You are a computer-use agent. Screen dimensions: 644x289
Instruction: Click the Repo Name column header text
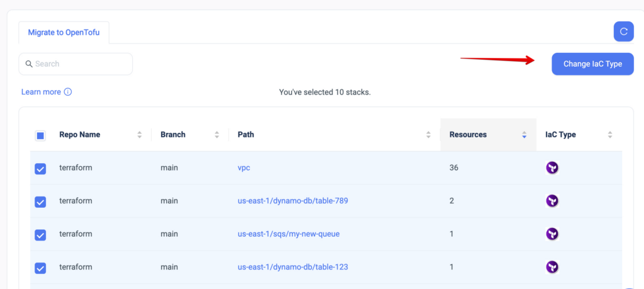pyautogui.click(x=80, y=135)
